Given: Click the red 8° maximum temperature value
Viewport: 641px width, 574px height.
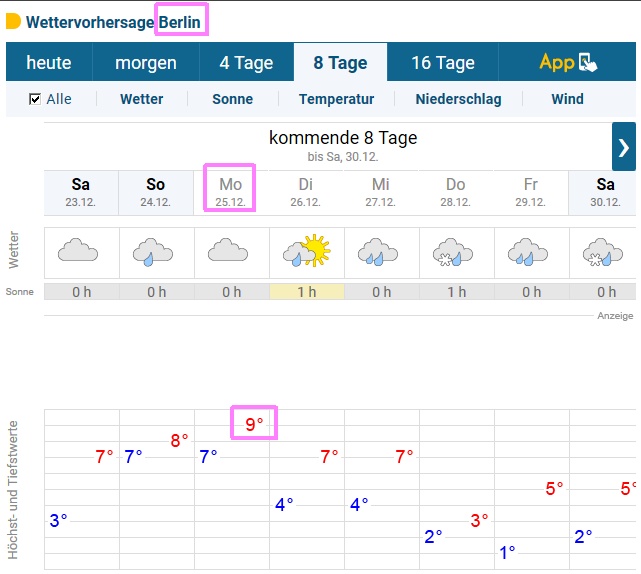Looking at the screenshot, I should pos(179,440).
